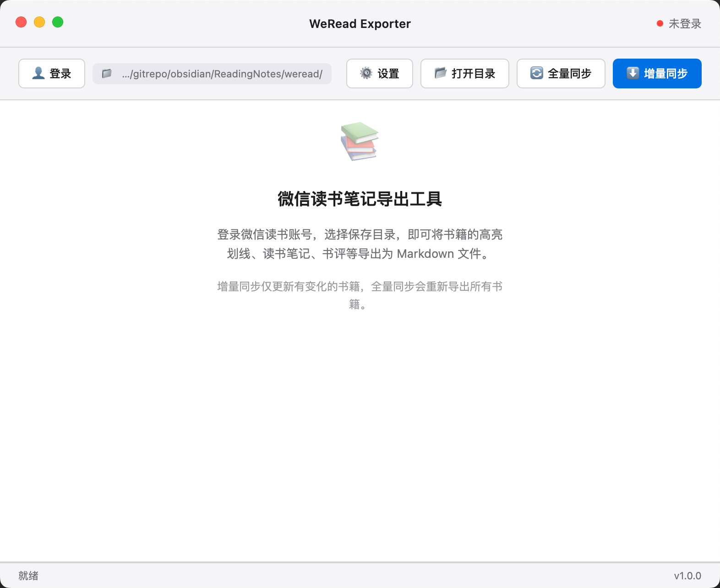
Task: Click the description mentioning Markdown 文件
Action: point(360,244)
